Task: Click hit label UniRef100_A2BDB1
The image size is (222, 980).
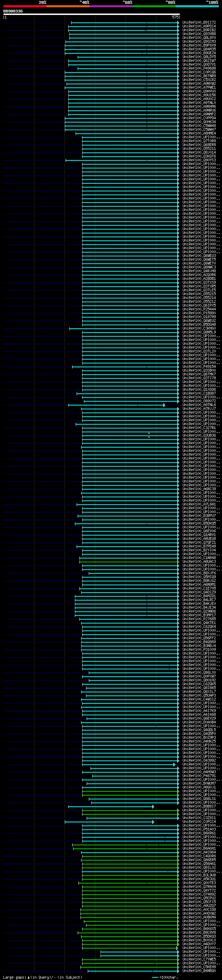Action: [199, 278]
